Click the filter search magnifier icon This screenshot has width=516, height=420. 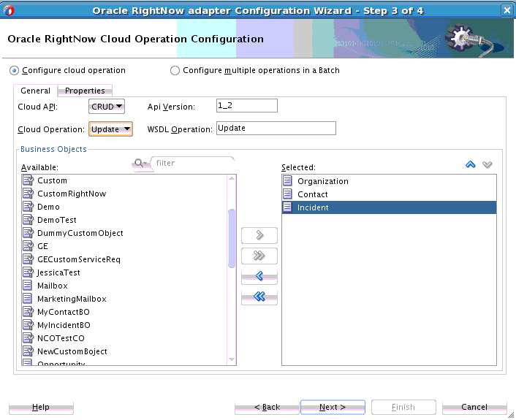[x=140, y=163]
